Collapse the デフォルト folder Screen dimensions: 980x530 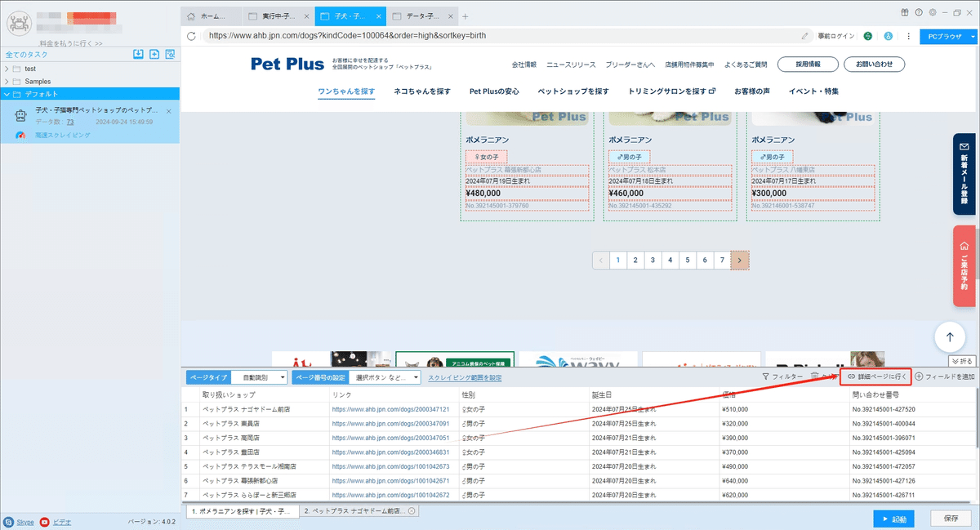click(x=7, y=94)
